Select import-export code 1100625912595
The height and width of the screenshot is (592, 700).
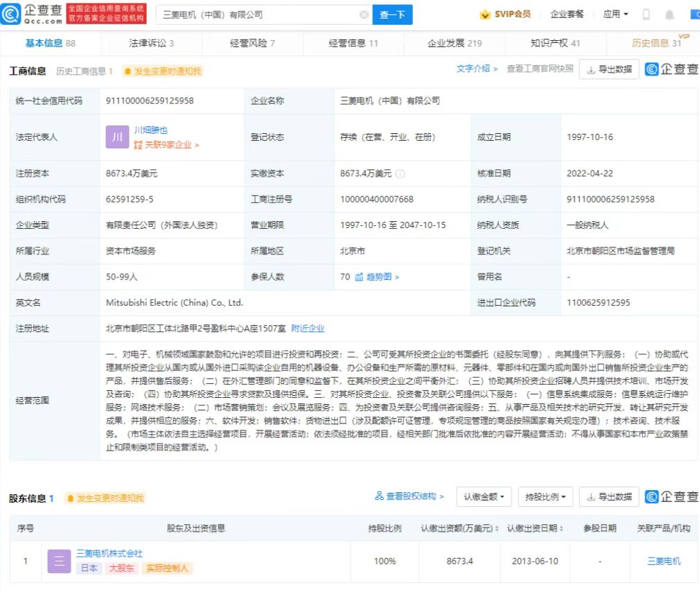tap(598, 303)
